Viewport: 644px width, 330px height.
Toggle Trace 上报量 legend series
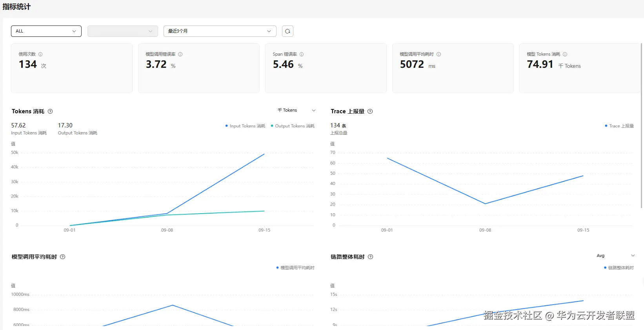pyautogui.click(x=619, y=126)
